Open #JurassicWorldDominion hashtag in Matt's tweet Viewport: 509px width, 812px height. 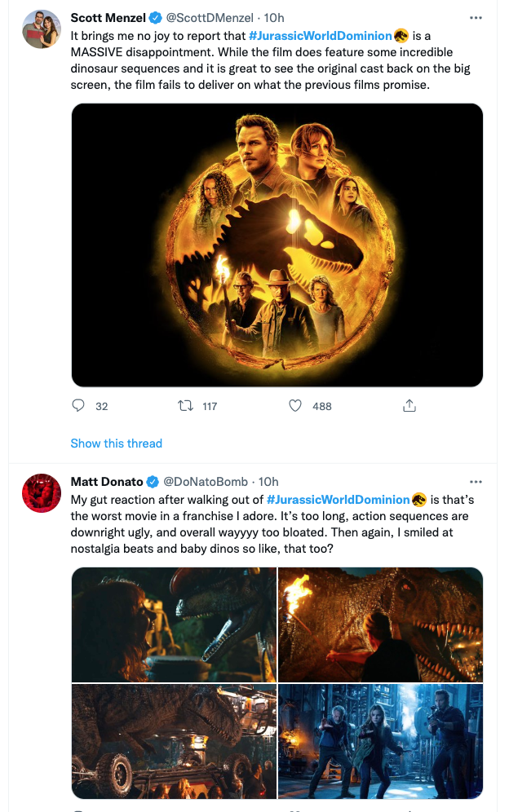tap(338, 499)
